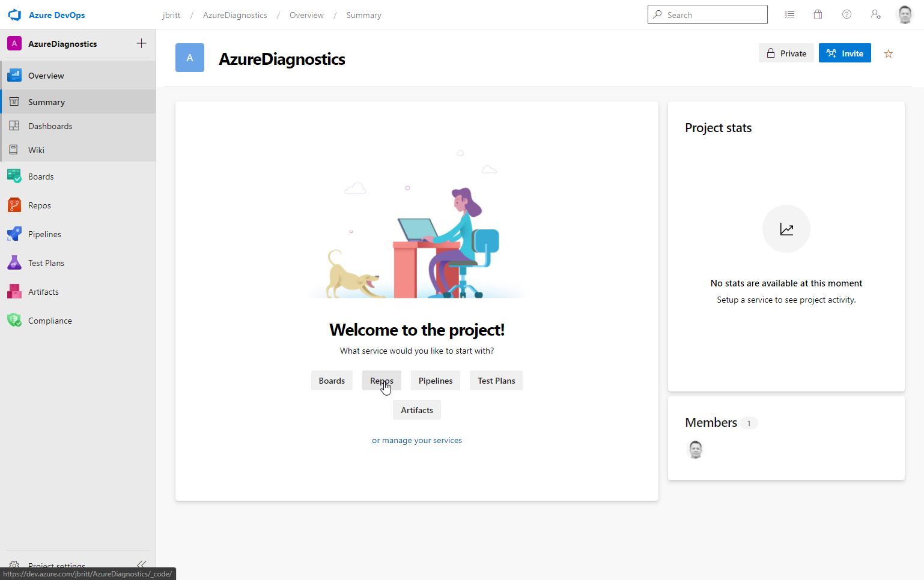Image resolution: width=924 pixels, height=580 pixels.
Task: Click jbritt in the breadcrumb
Action: click(x=171, y=15)
